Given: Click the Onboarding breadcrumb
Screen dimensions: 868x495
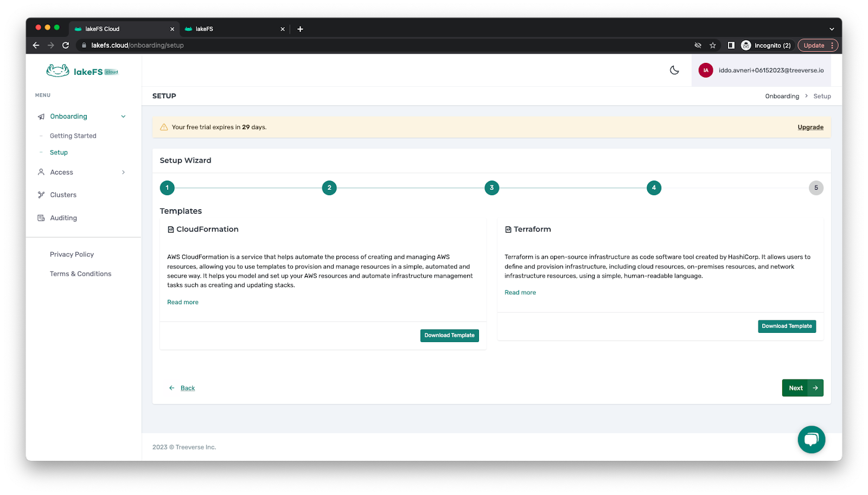Looking at the screenshot, I should click(782, 97).
